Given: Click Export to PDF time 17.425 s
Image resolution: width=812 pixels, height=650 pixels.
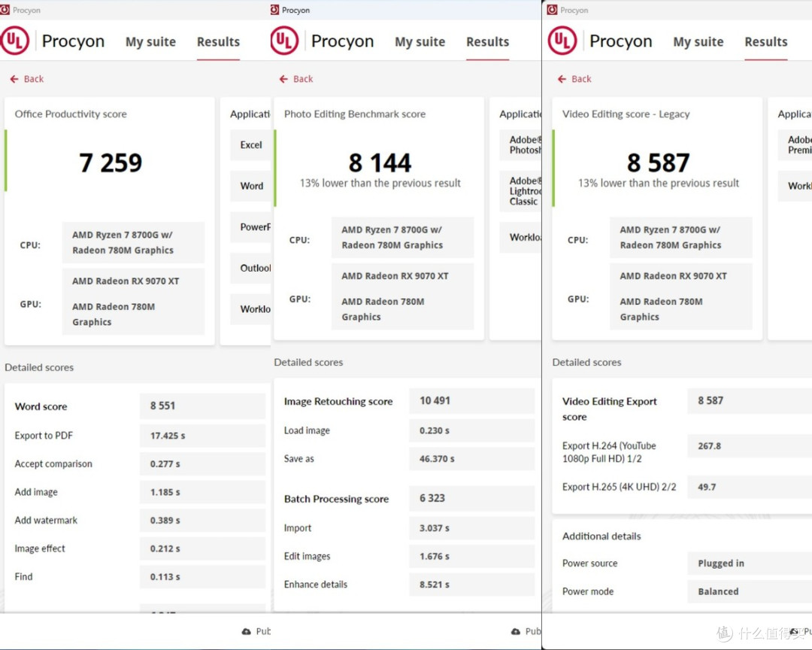Looking at the screenshot, I should 202,436.
